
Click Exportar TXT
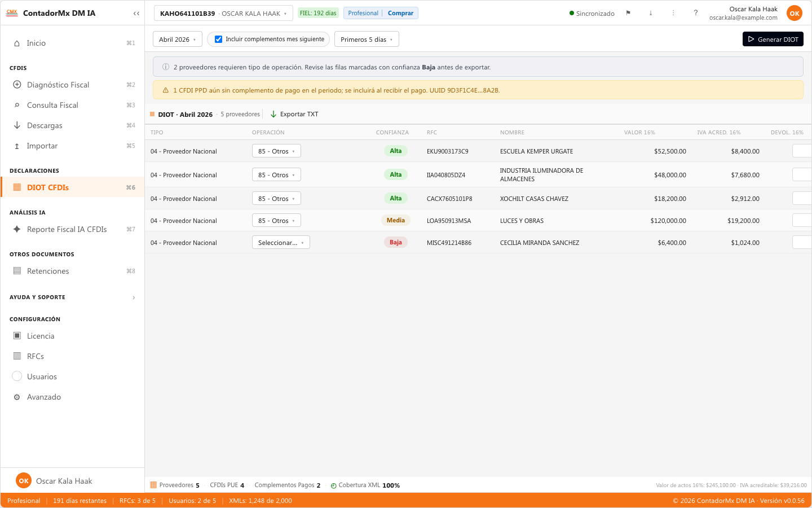coord(294,114)
